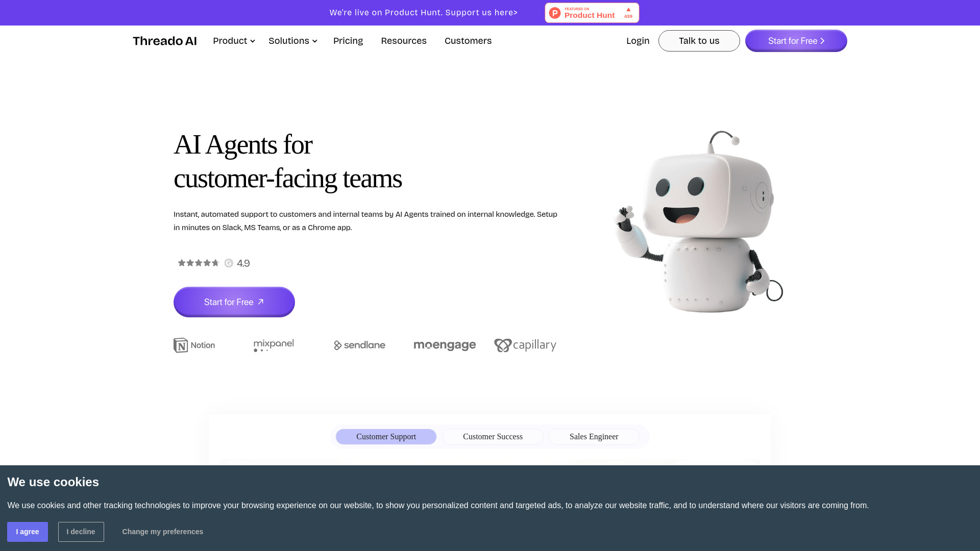Viewport: 980px width, 551px height.
Task: Select the Customer Success tab
Action: (492, 436)
